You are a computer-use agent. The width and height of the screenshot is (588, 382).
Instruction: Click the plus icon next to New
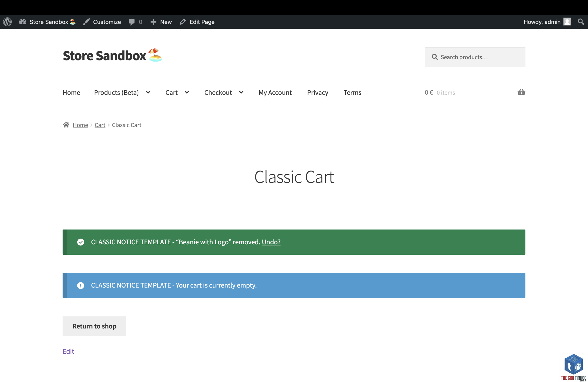153,22
